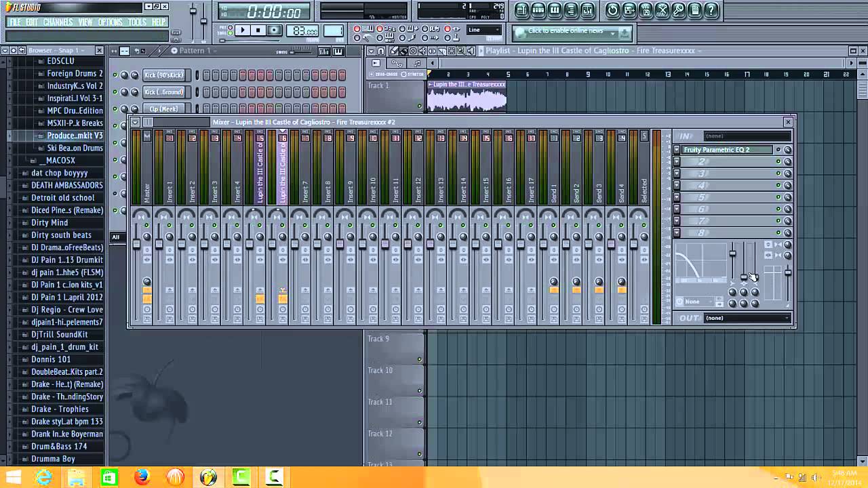Open File Explorer from the taskbar
Image resolution: width=868 pixels, height=488 pixels.
coord(76,477)
